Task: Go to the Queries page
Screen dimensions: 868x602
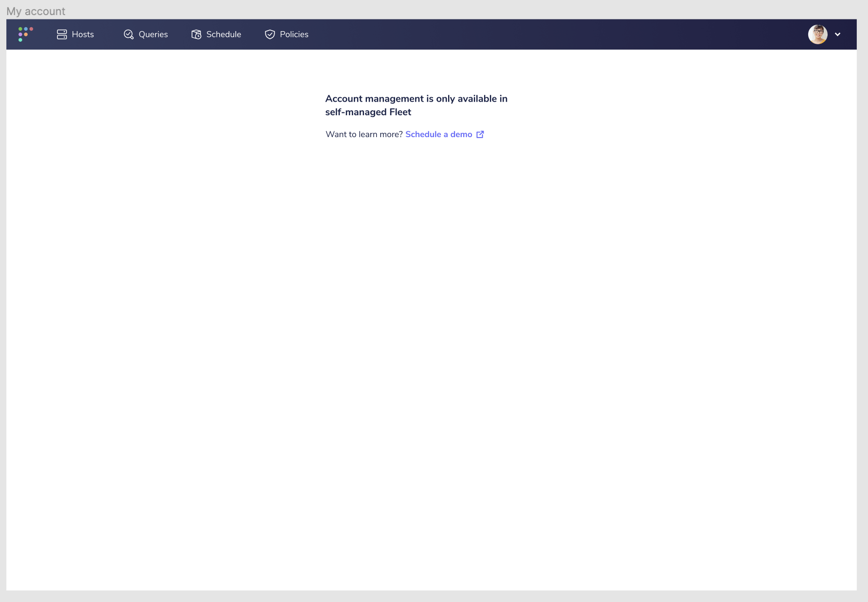Action: pos(146,34)
